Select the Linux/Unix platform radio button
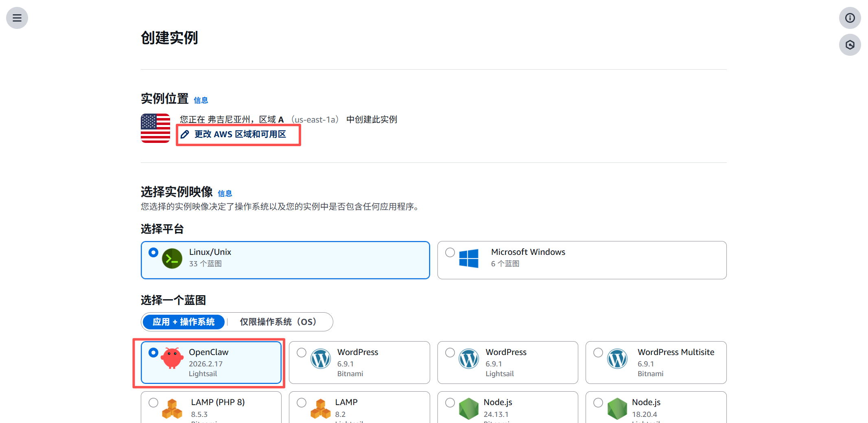 pyautogui.click(x=153, y=252)
